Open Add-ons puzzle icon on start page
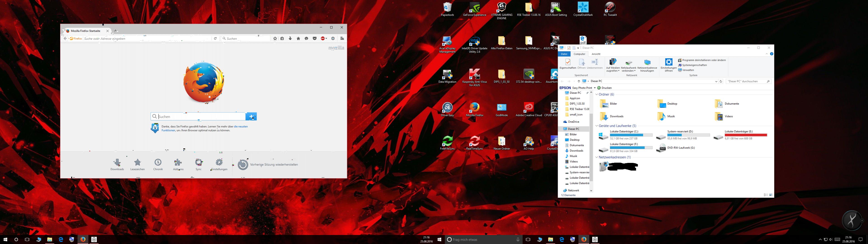This screenshot has width=868, height=244. point(178,163)
